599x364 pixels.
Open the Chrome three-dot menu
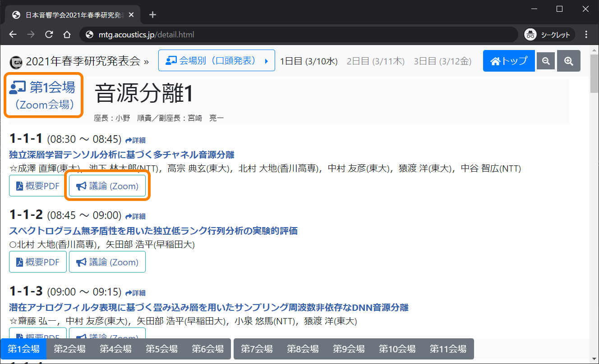click(586, 35)
